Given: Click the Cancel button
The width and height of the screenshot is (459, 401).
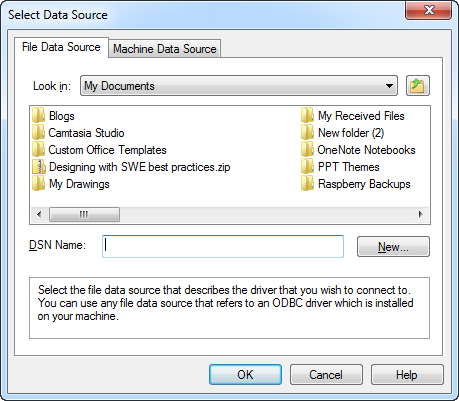Looking at the screenshot, I should (x=326, y=375).
